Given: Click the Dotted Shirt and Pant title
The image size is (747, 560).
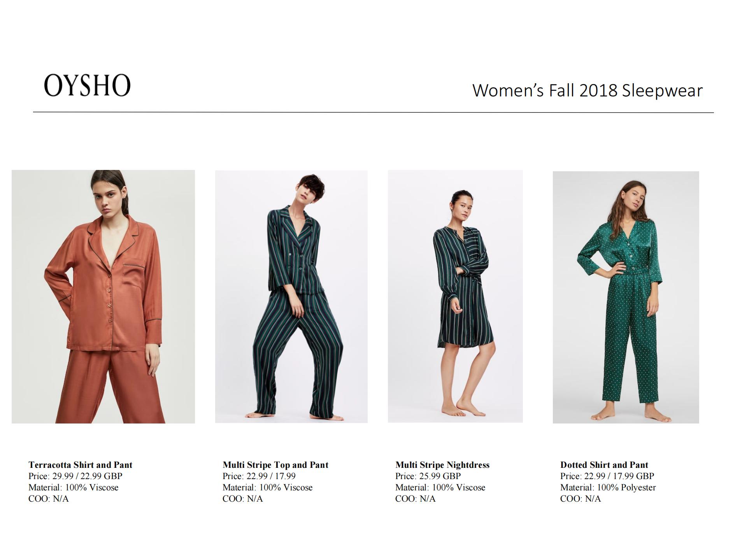Looking at the screenshot, I should pyautogui.click(x=604, y=465).
